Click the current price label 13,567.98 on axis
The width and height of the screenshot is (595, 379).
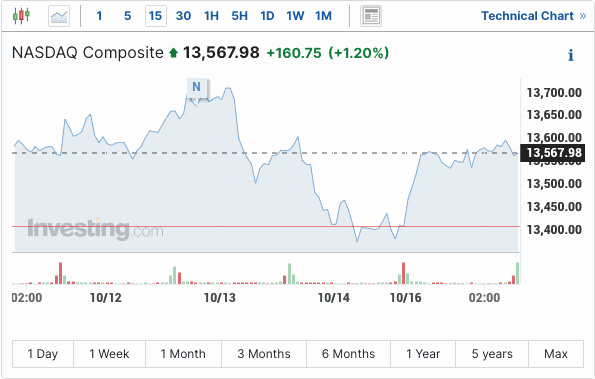[x=552, y=153]
